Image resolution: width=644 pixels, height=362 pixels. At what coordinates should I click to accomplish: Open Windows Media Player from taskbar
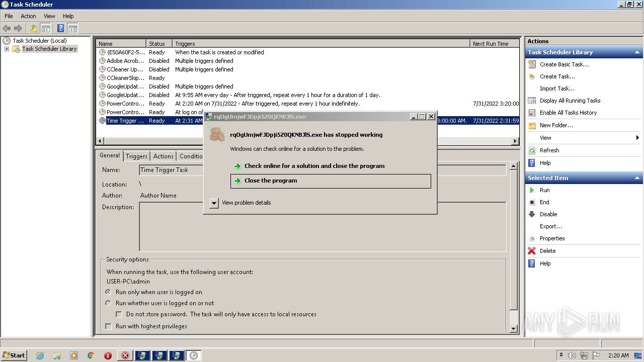click(x=74, y=355)
